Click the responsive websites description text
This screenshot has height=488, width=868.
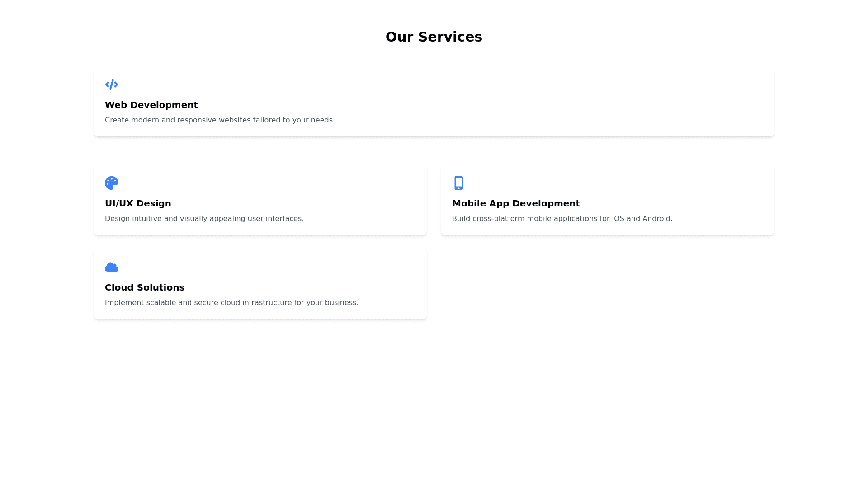pyautogui.click(x=219, y=120)
